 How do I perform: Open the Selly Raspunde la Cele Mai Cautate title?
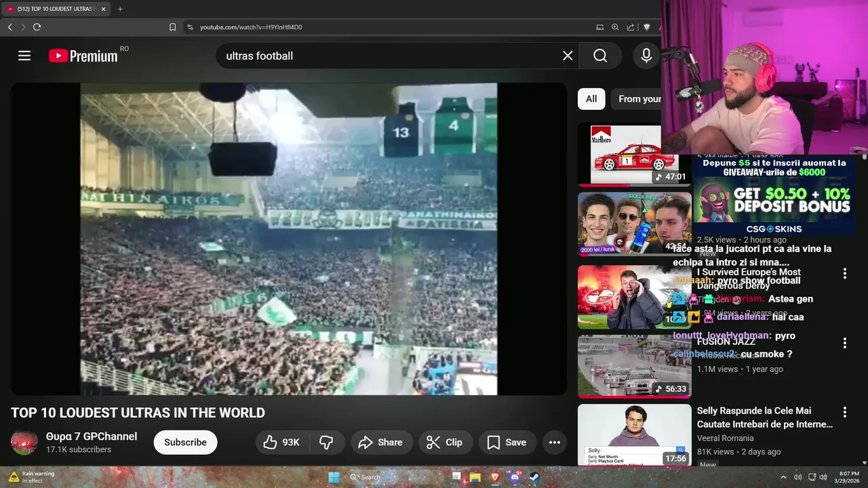click(764, 418)
